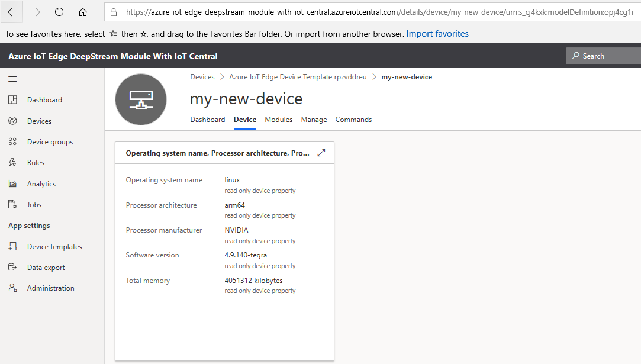
Task: Click the my-new-device breadcrumb
Action: tap(407, 77)
